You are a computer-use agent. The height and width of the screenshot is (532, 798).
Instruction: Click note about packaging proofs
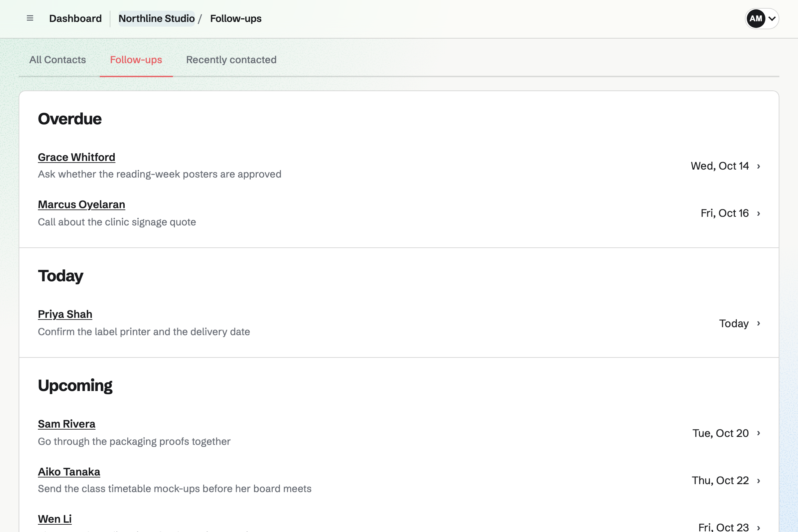tap(134, 442)
